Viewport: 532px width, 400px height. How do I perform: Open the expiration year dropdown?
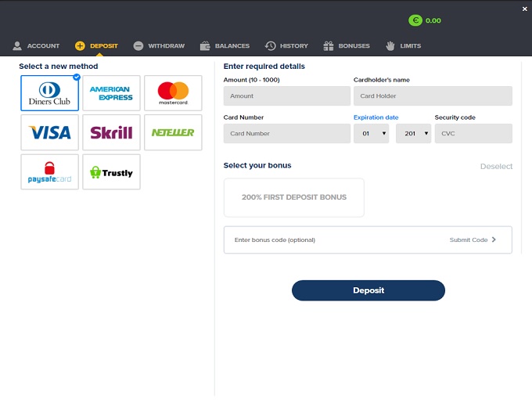413,134
